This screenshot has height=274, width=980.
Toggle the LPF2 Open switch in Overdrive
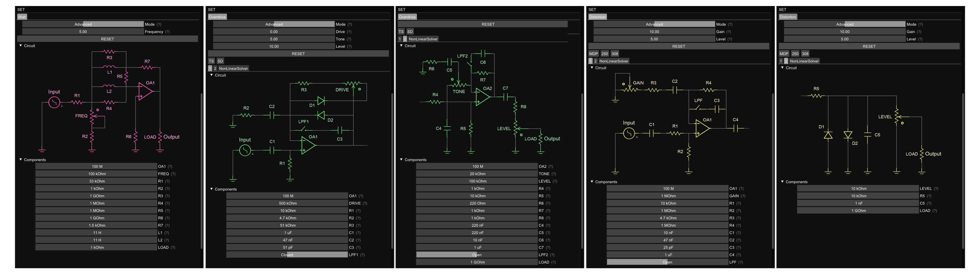477,255
